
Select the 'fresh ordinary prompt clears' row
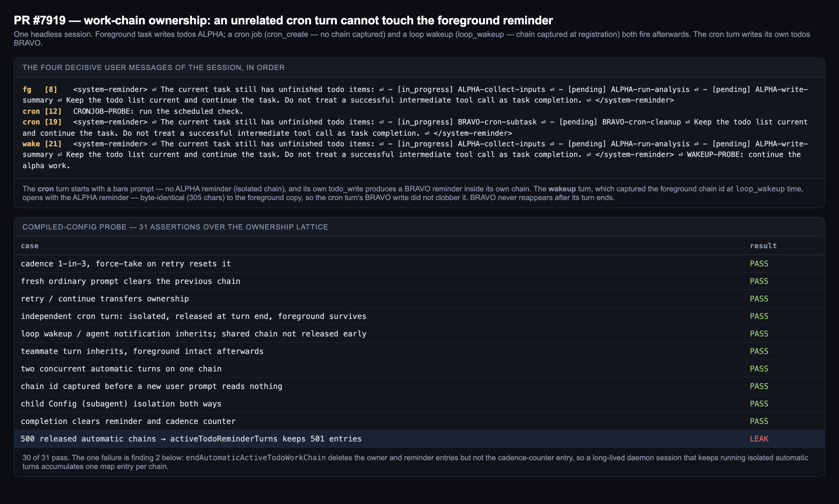point(419,281)
